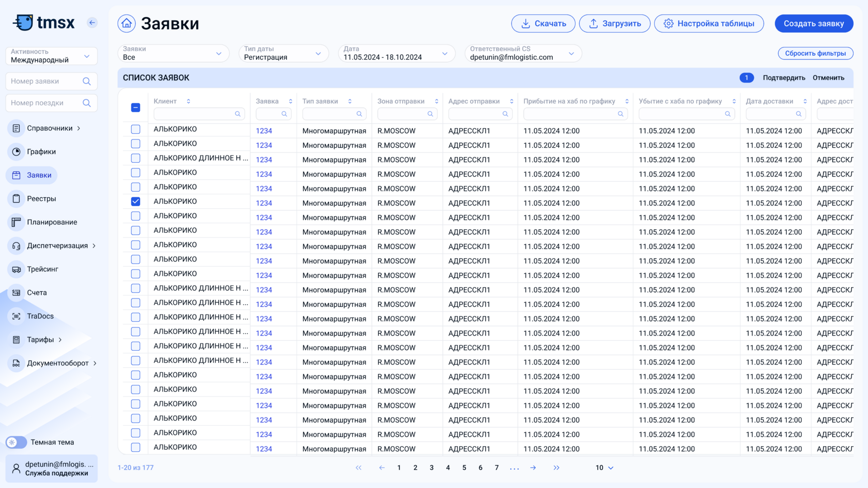Click search icon in Номер поездки field
Viewport: 868px width, 488px height.
tap(87, 103)
